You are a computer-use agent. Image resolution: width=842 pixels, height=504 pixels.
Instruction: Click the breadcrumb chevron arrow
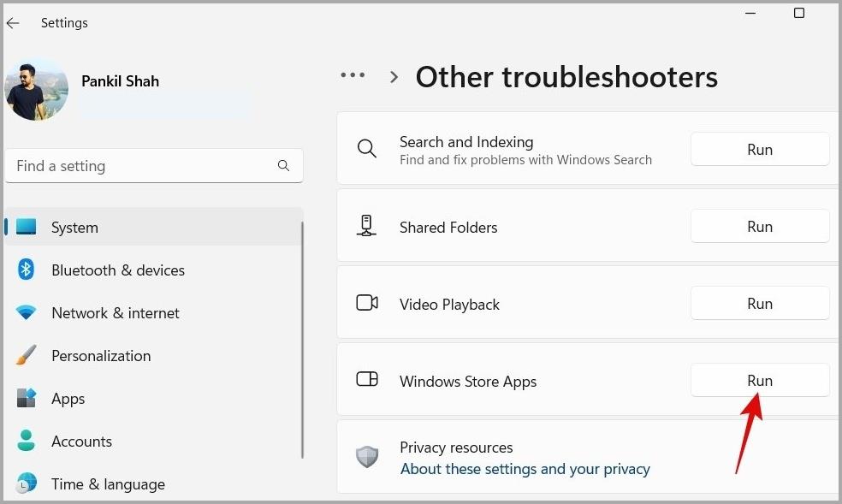coord(394,77)
